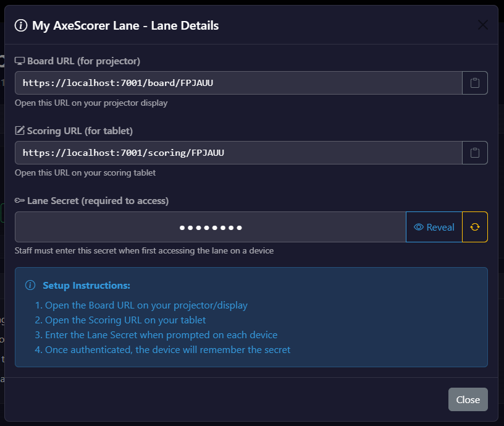This screenshot has width=504, height=426.
Task: Click the key icon beside Lane Secret label
Action: [x=19, y=200]
